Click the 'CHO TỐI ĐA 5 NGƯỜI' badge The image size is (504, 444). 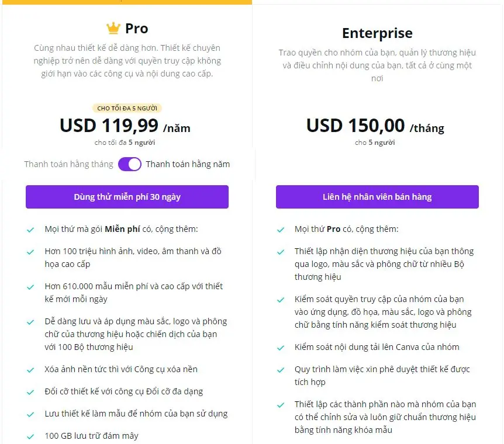coord(127,108)
